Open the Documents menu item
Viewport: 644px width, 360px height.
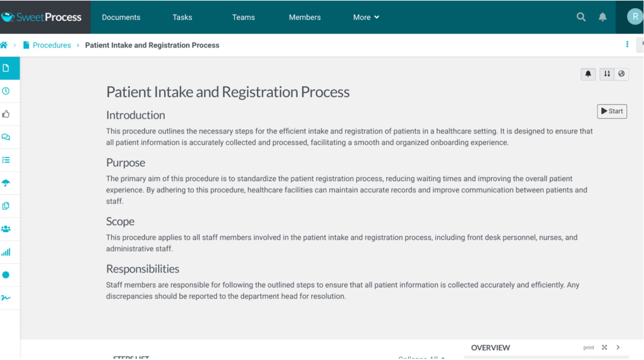point(121,17)
